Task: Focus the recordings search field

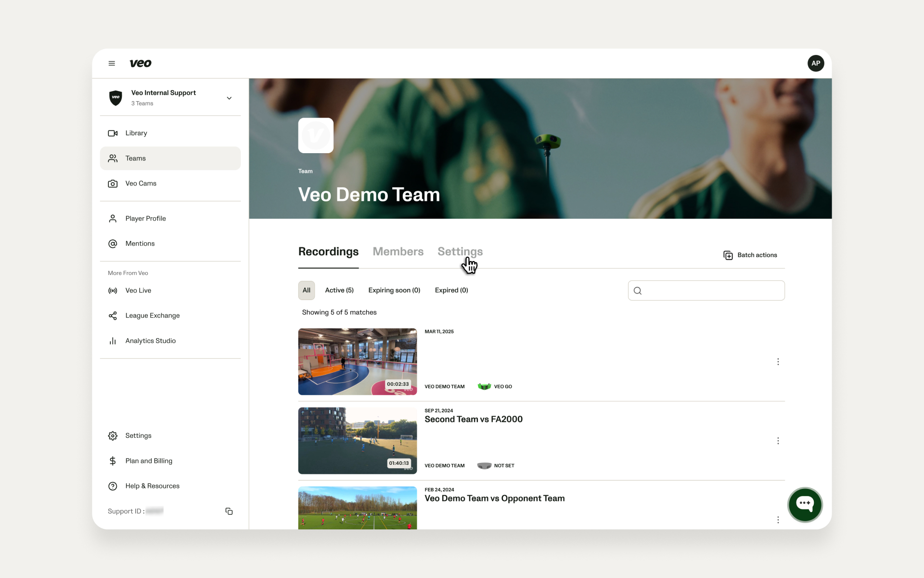Action: (x=706, y=290)
